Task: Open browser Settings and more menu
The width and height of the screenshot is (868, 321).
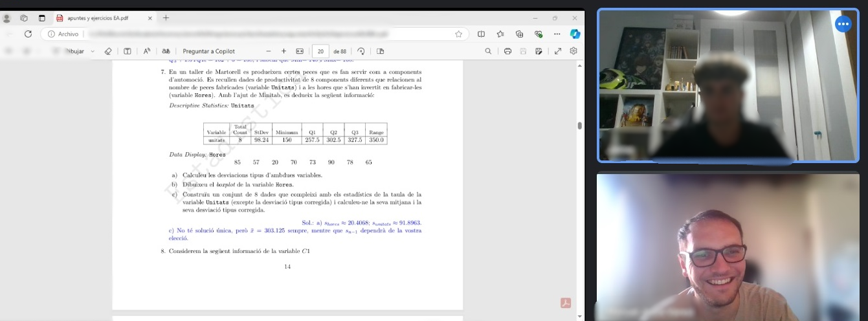Action: 557,34
